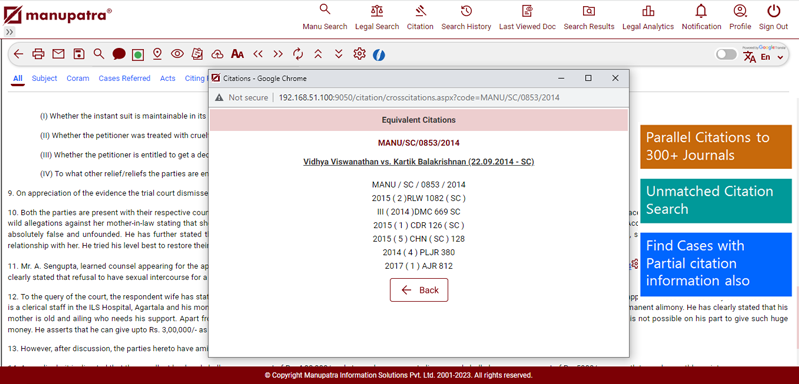Email the document using envelope icon
This screenshot has width=800, height=384.
pos(59,54)
